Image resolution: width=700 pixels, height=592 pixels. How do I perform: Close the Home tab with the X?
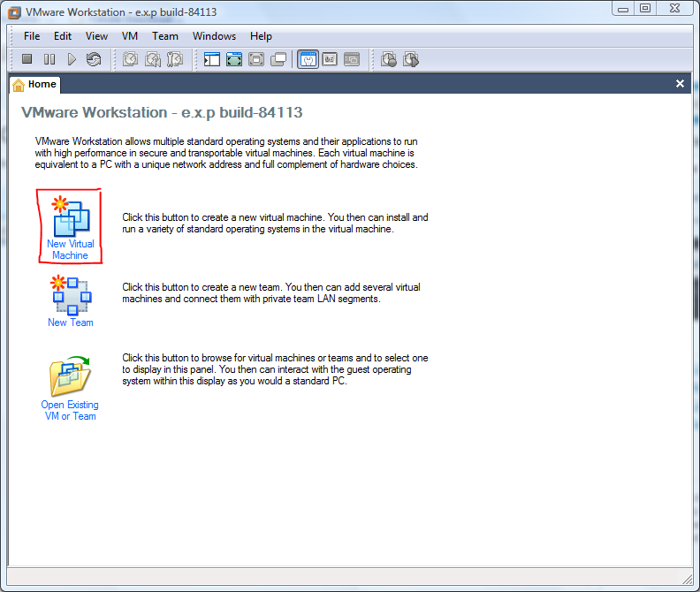coord(680,83)
